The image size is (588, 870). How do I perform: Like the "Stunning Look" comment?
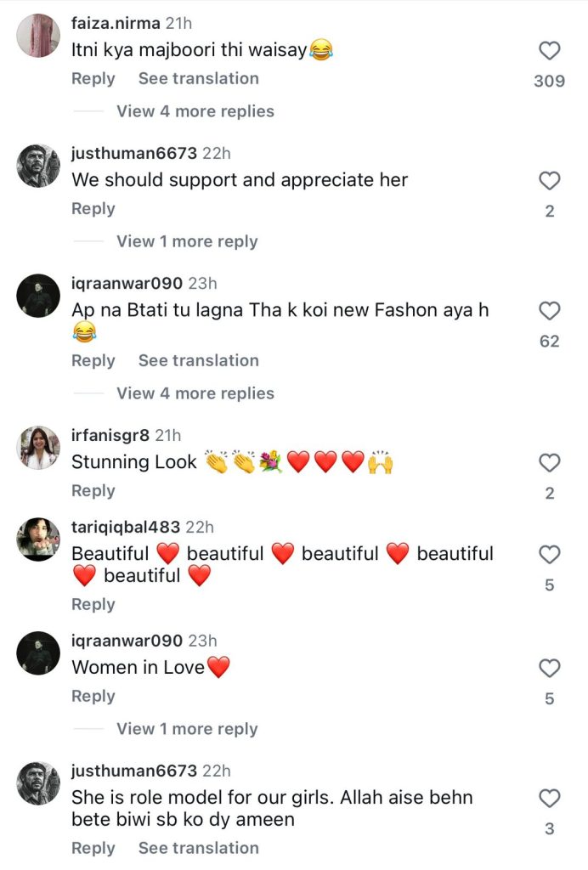coord(550,463)
